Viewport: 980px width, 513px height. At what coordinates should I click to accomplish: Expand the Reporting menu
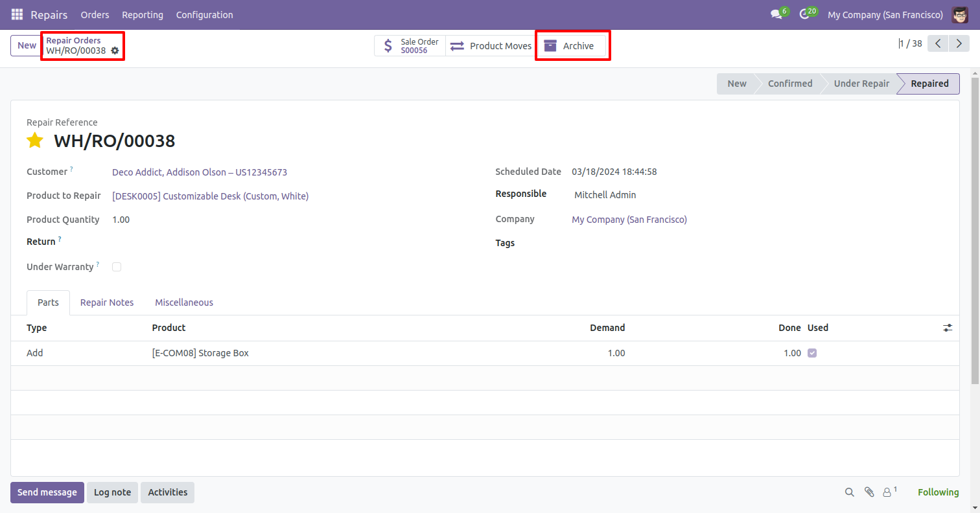tap(143, 14)
